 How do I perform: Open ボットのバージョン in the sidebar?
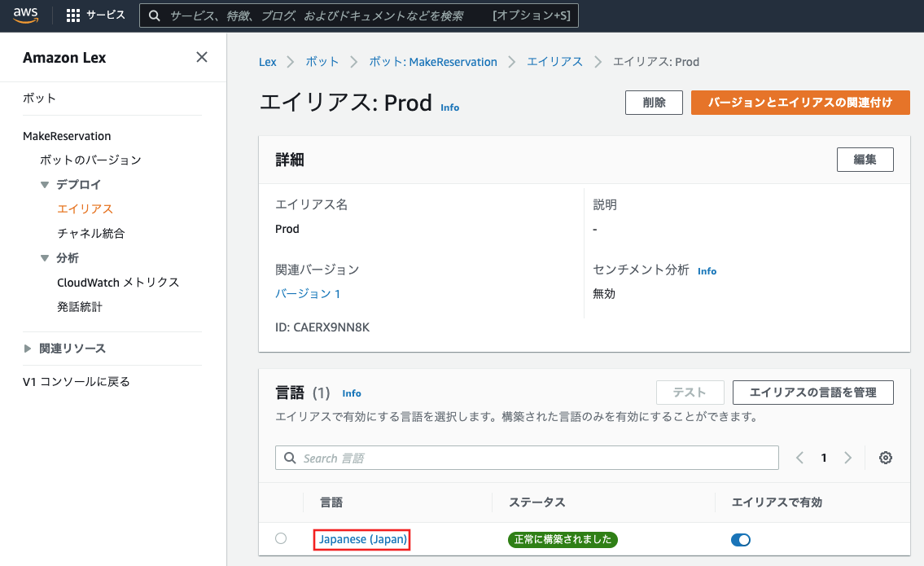90,160
